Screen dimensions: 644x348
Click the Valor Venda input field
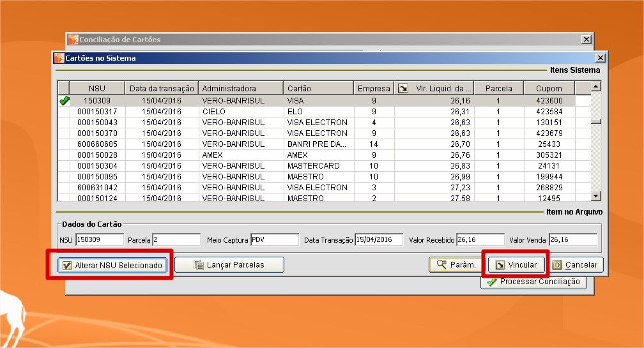pos(572,240)
